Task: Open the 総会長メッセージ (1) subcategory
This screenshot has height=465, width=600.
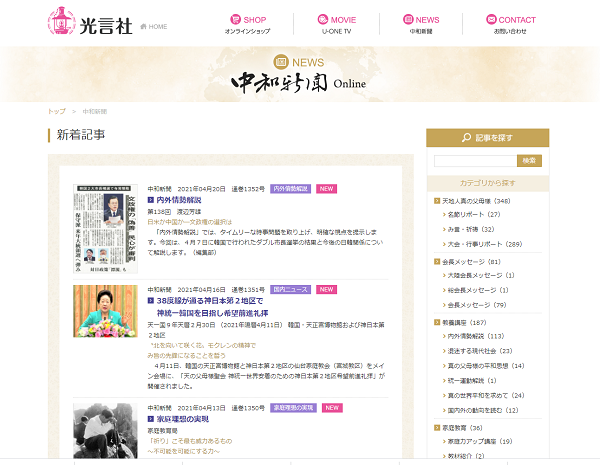Action: pyautogui.click(x=478, y=290)
